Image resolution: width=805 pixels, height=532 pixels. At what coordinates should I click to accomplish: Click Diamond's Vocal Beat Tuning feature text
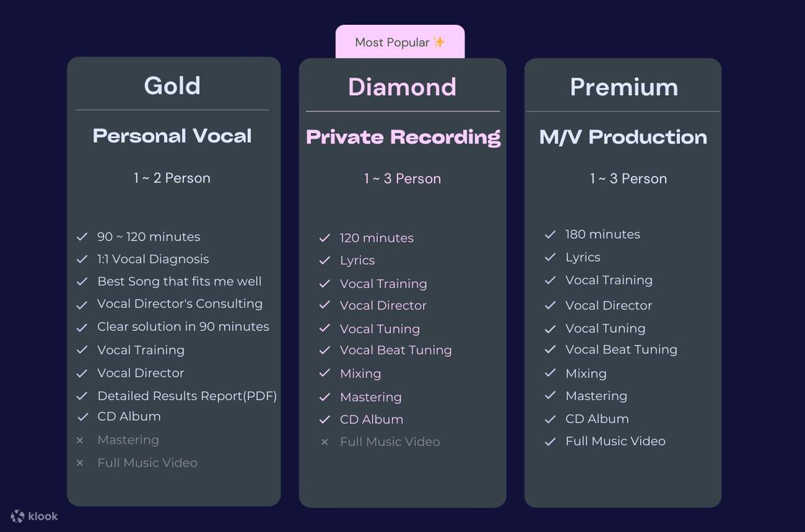coord(395,350)
